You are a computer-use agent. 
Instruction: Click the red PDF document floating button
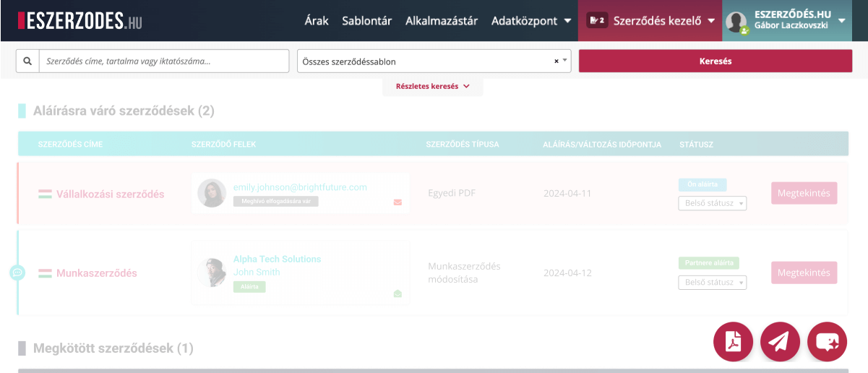coord(734,341)
